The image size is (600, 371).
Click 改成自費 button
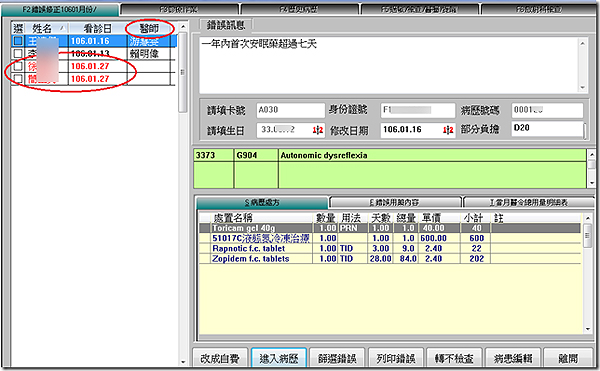[220, 358]
